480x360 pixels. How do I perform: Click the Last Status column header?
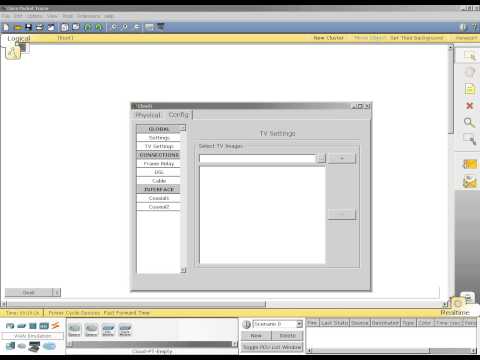pyautogui.click(x=334, y=323)
